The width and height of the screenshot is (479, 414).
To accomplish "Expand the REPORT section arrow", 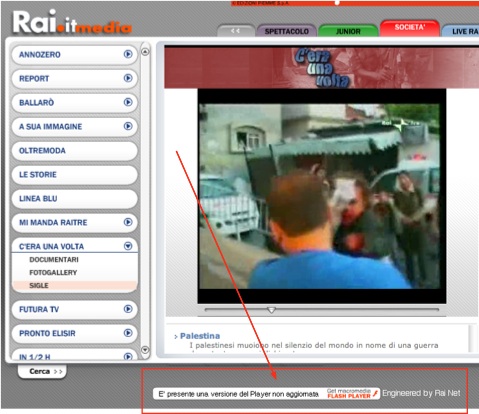I will [x=128, y=78].
